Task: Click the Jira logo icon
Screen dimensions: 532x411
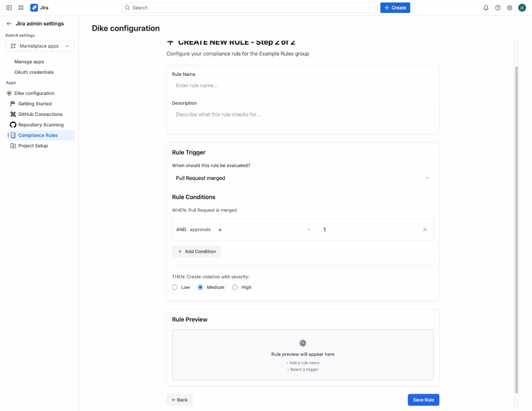Action: tap(34, 8)
